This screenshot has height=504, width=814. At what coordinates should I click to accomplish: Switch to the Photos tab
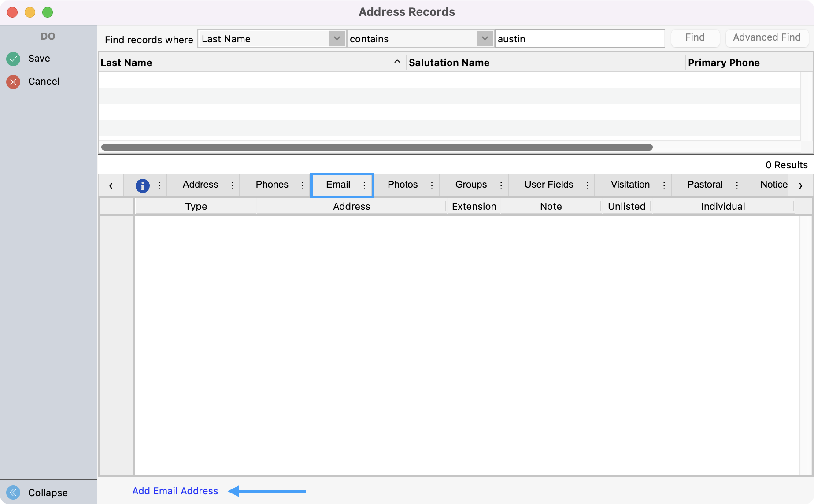click(x=402, y=185)
